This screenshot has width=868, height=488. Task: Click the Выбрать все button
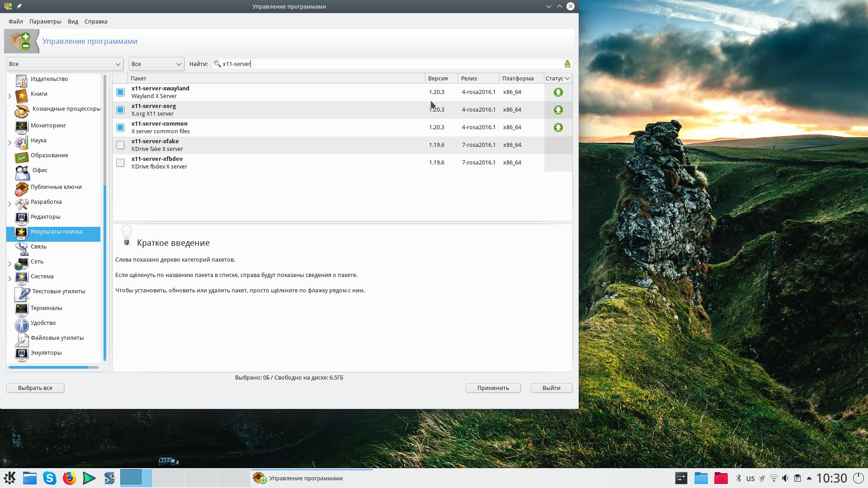tap(35, 388)
